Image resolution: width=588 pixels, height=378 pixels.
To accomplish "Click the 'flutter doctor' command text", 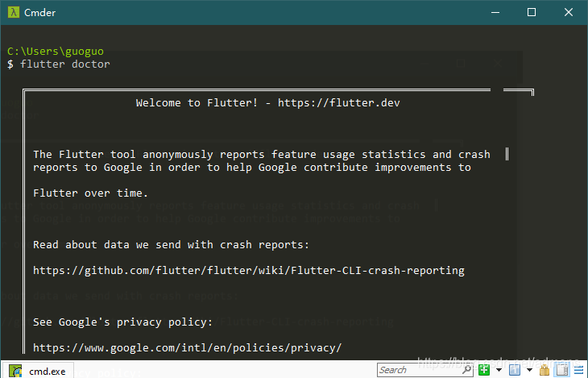I will [x=65, y=64].
